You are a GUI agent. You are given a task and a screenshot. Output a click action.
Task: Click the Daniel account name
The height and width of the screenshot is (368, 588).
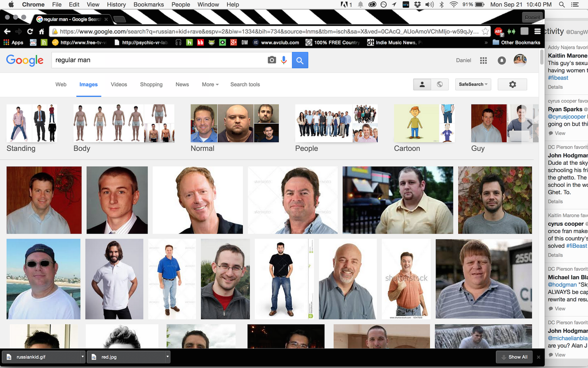pos(464,60)
